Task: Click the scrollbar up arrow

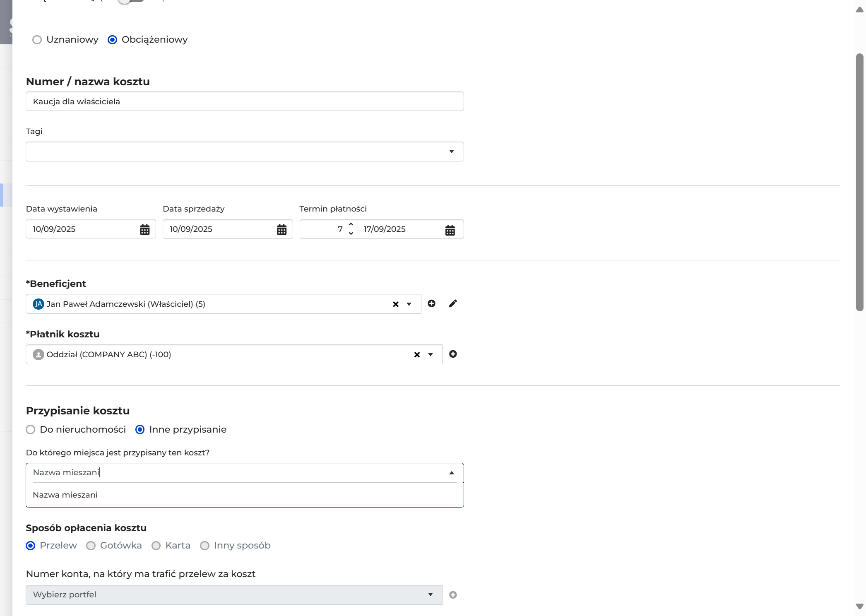Action: pyautogui.click(x=859, y=10)
